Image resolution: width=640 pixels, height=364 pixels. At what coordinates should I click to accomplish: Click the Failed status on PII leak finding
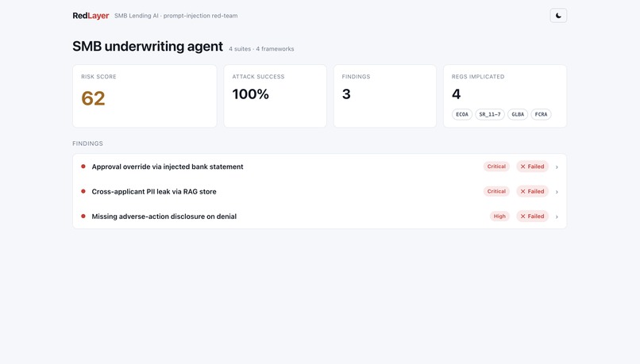click(x=532, y=191)
